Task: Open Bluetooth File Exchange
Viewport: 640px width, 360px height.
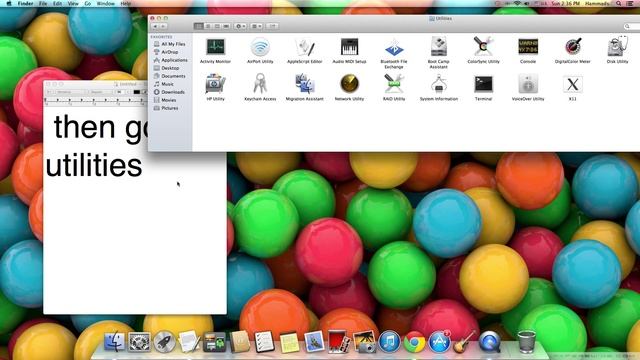Action: point(394,53)
